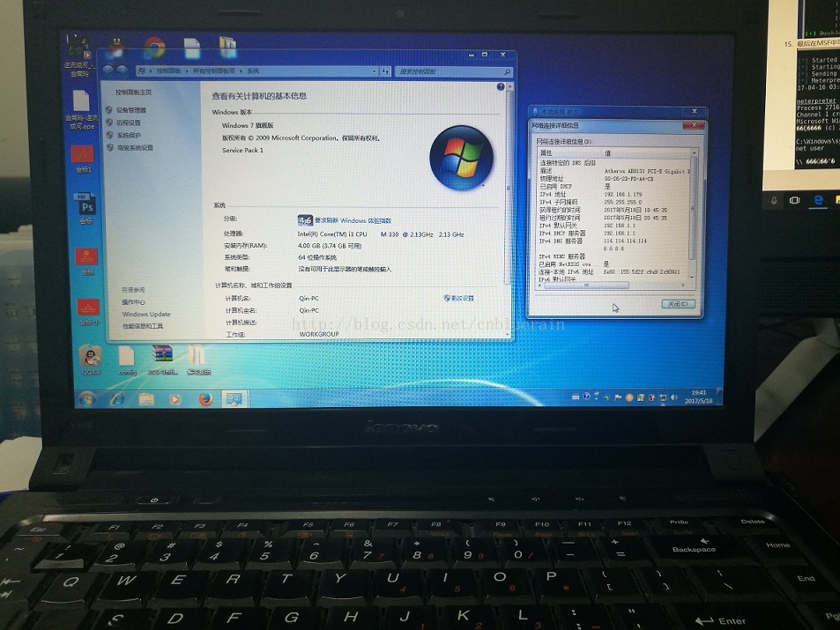Click the refresh button beside address bar
The height and width of the screenshot is (630, 840).
[x=386, y=71]
